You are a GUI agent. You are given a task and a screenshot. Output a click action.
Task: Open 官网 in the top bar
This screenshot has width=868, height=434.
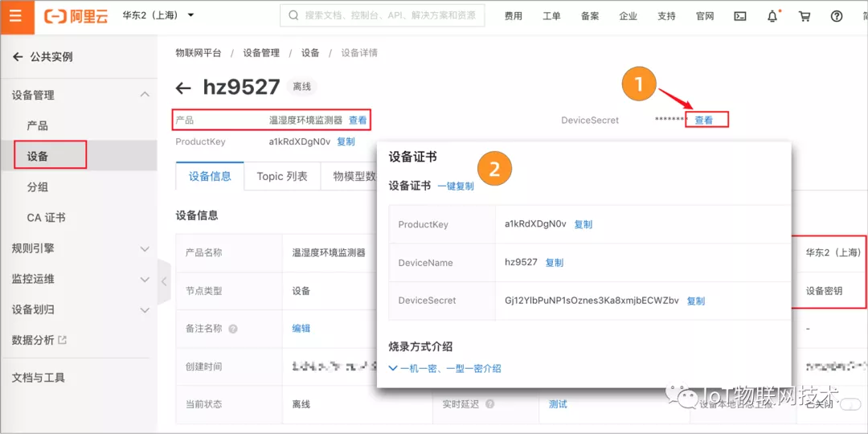[x=705, y=16]
